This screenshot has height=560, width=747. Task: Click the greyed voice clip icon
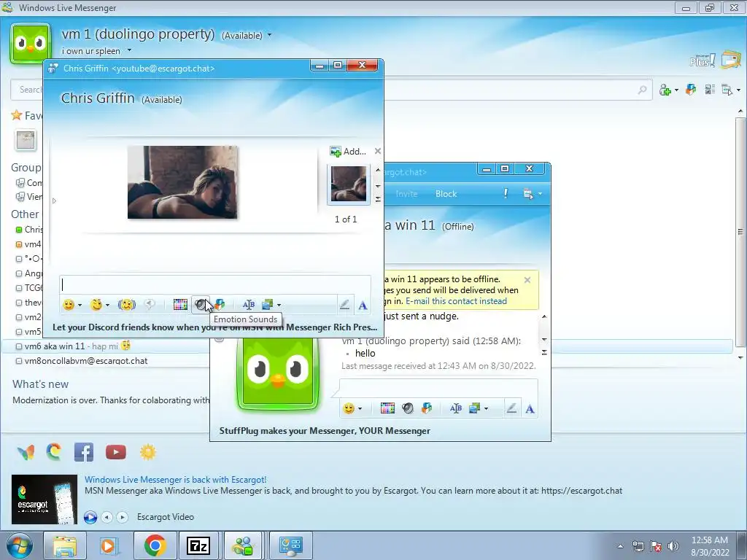click(x=150, y=305)
